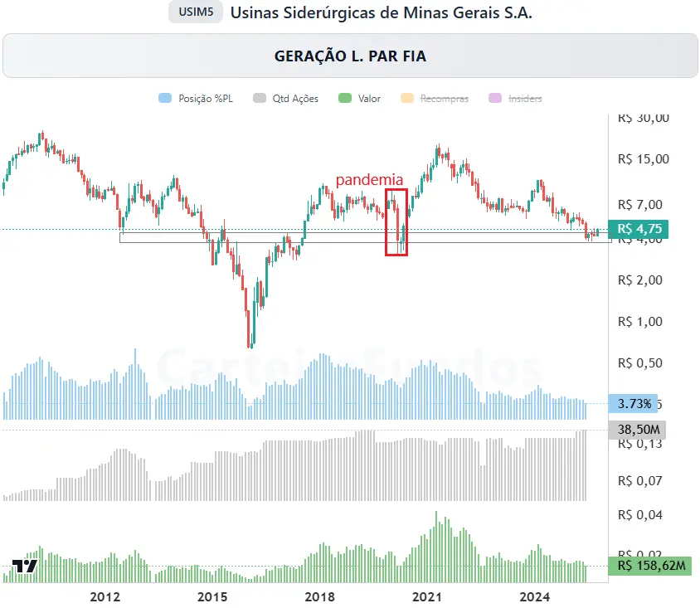Click the 2012 time axis label
The height and width of the screenshot is (608, 700).
tap(105, 597)
